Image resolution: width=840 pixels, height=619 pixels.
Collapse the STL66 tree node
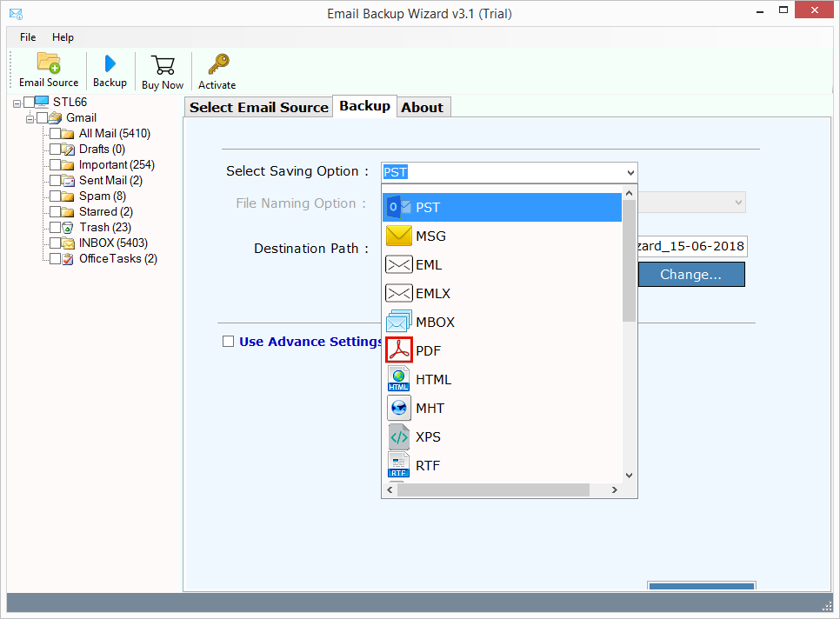17,103
